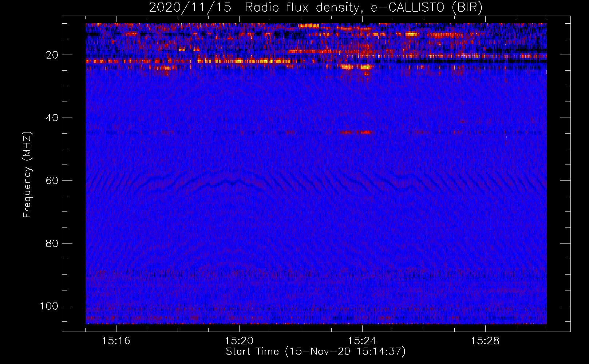Click the date '2020/11/15' in the title
Viewport: 589px width, 364px height.
(x=190, y=7)
